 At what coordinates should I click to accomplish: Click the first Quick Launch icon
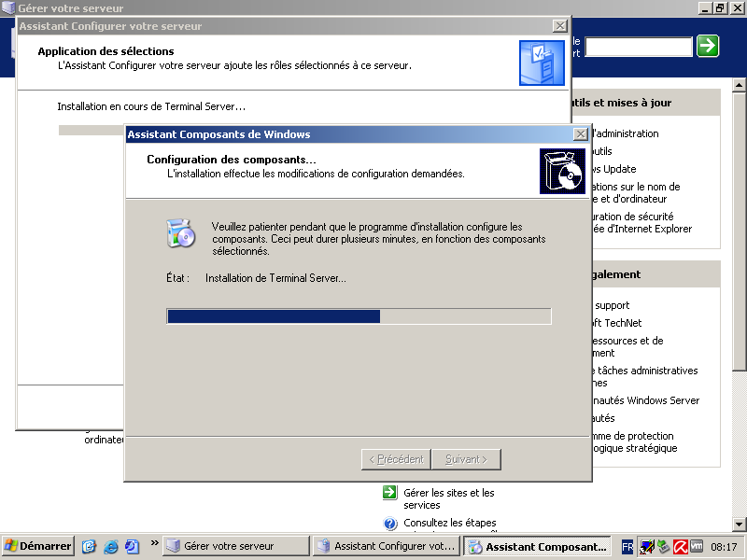(90, 546)
